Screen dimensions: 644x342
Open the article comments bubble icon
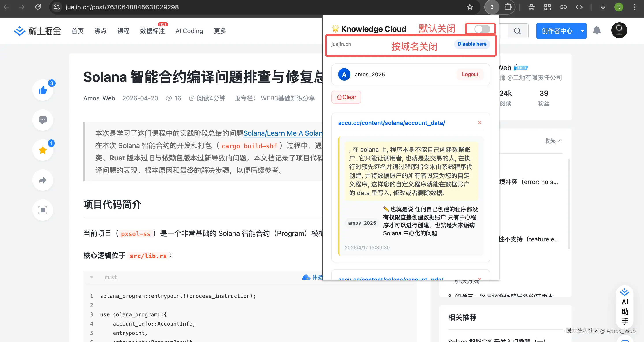(43, 120)
